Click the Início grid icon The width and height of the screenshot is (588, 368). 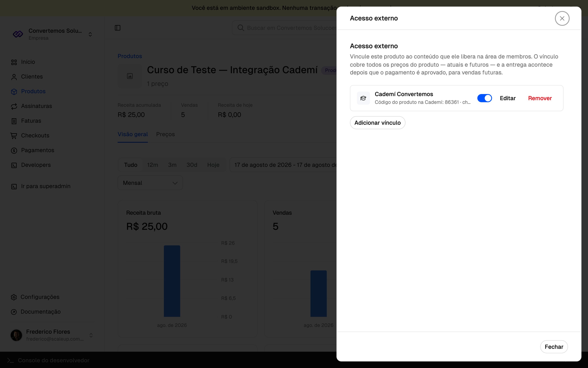pos(14,62)
